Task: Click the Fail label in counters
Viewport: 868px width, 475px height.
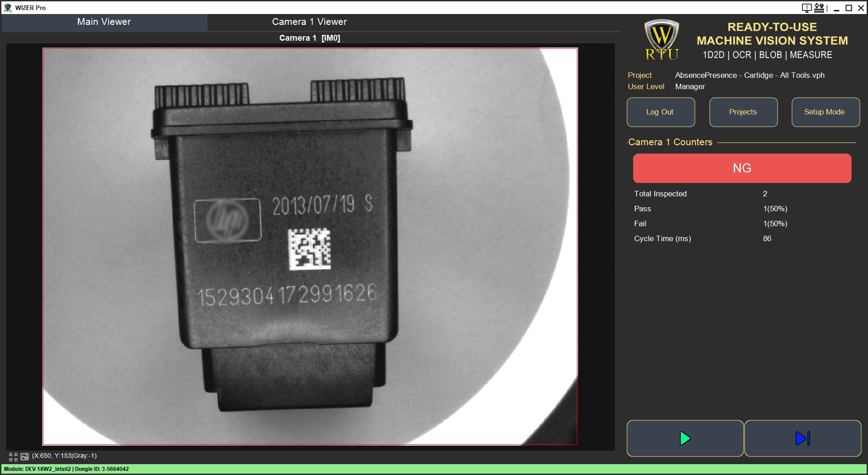Action: tap(640, 223)
